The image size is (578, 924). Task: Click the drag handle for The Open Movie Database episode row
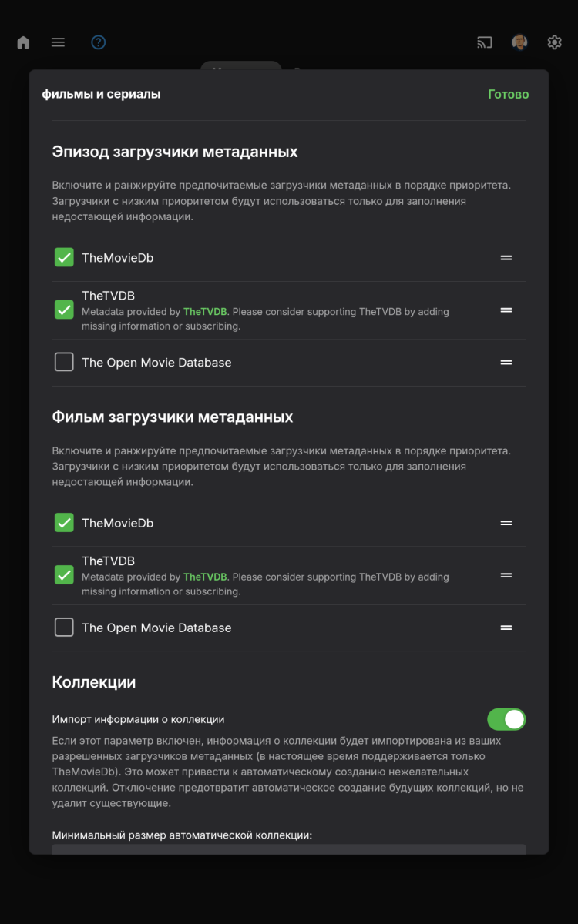coord(506,362)
